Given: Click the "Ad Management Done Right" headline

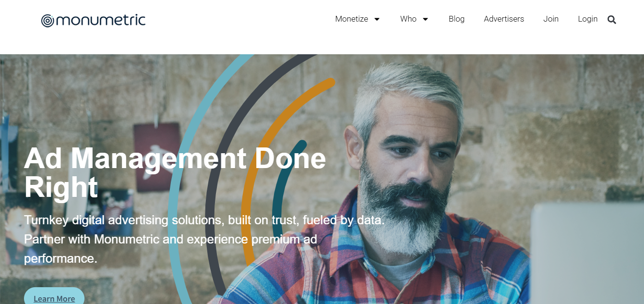Looking at the screenshot, I should point(175,172).
